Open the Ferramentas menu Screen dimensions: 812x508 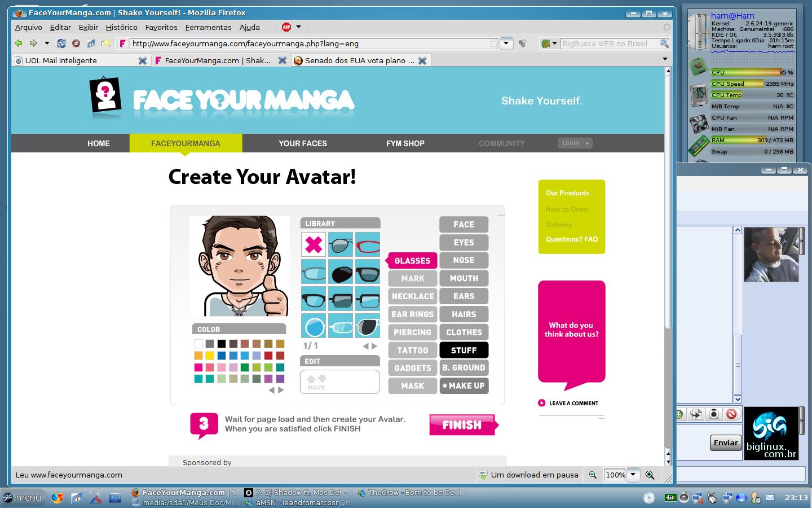point(208,27)
